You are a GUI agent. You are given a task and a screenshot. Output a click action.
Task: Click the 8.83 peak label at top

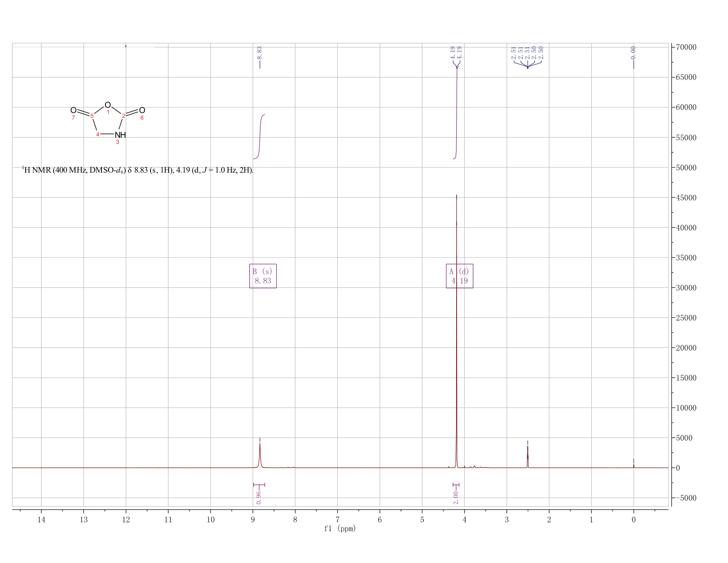(x=260, y=53)
